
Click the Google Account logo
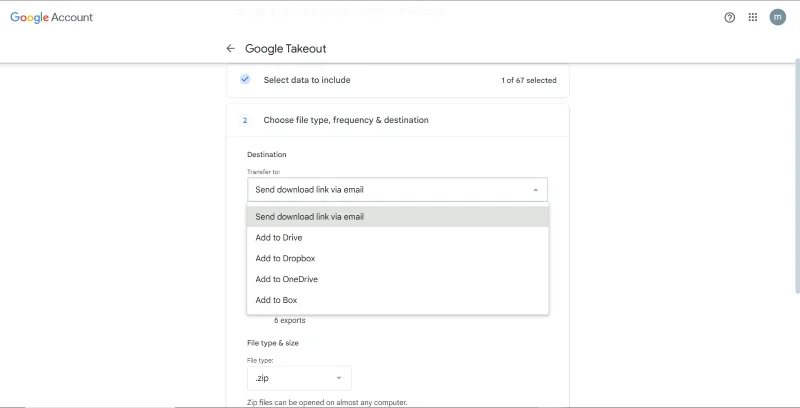52,17
